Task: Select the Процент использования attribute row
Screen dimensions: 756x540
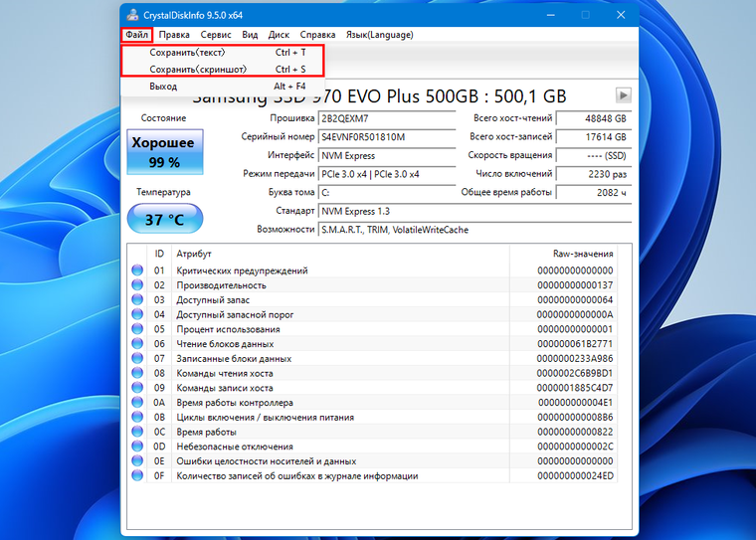Action: click(x=373, y=329)
